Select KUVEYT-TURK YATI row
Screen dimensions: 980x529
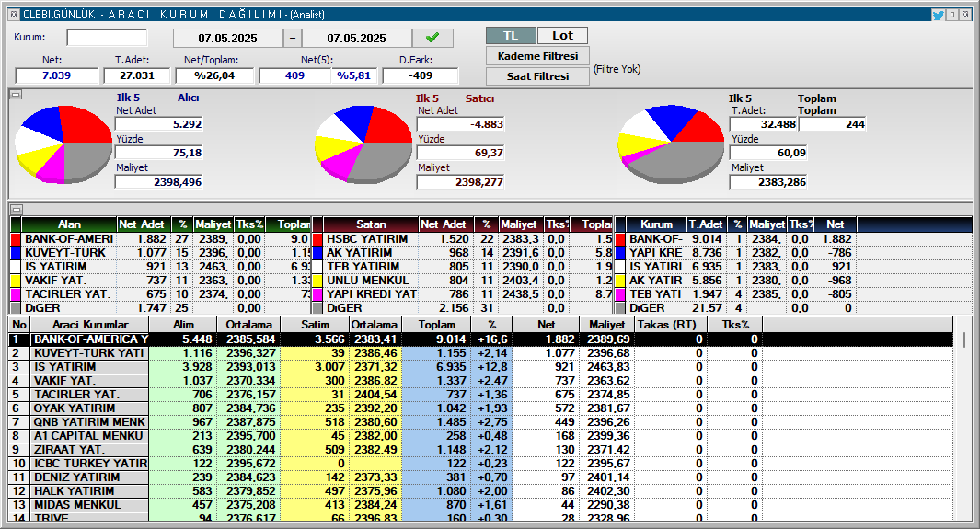pos(480,353)
